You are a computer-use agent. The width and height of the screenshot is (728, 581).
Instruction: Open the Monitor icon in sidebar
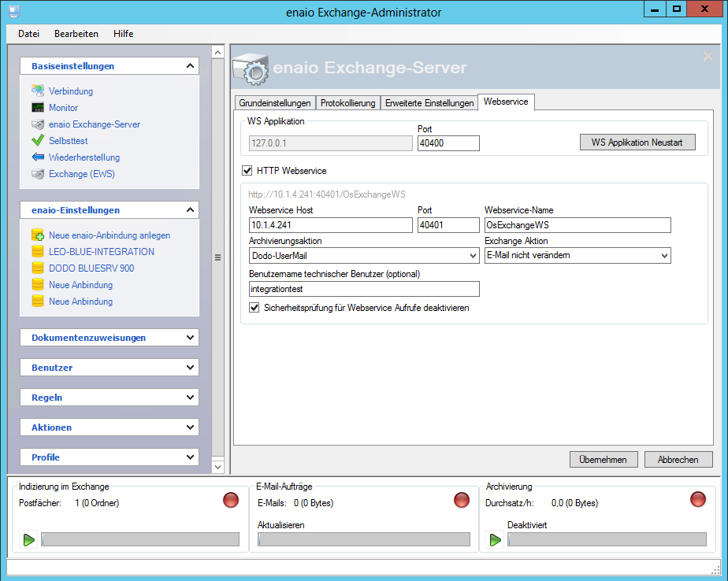click(x=37, y=108)
